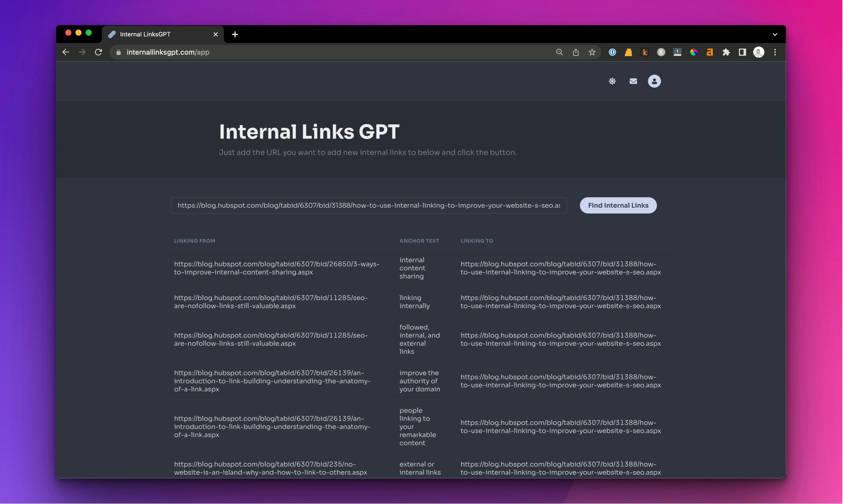Viewport: 843px width, 504px height.
Task: Select the Internal LinksGPT tab
Action: point(156,34)
